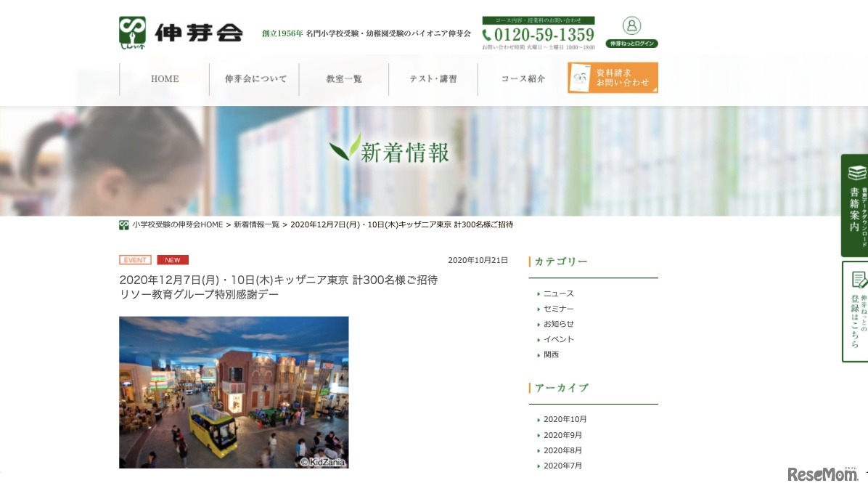
Task: Open the 伸芽ねっとログイン user icon
Action: pos(631,31)
